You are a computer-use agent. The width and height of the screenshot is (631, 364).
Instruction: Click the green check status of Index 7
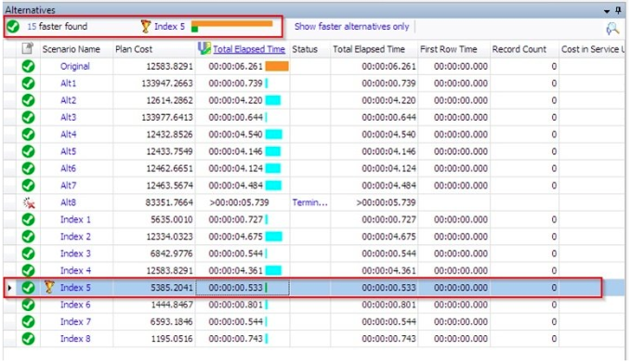[x=28, y=322]
